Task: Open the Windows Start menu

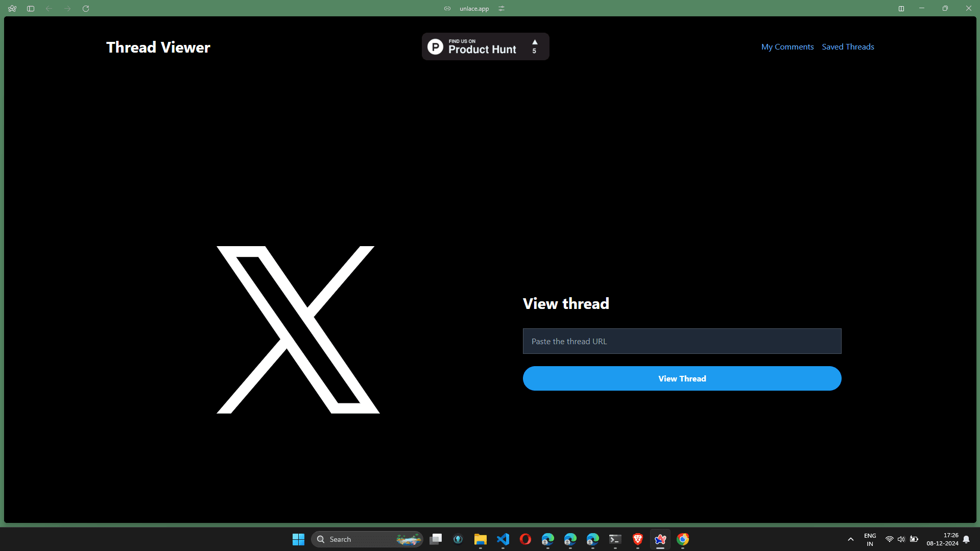Action: tap(298, 539)
